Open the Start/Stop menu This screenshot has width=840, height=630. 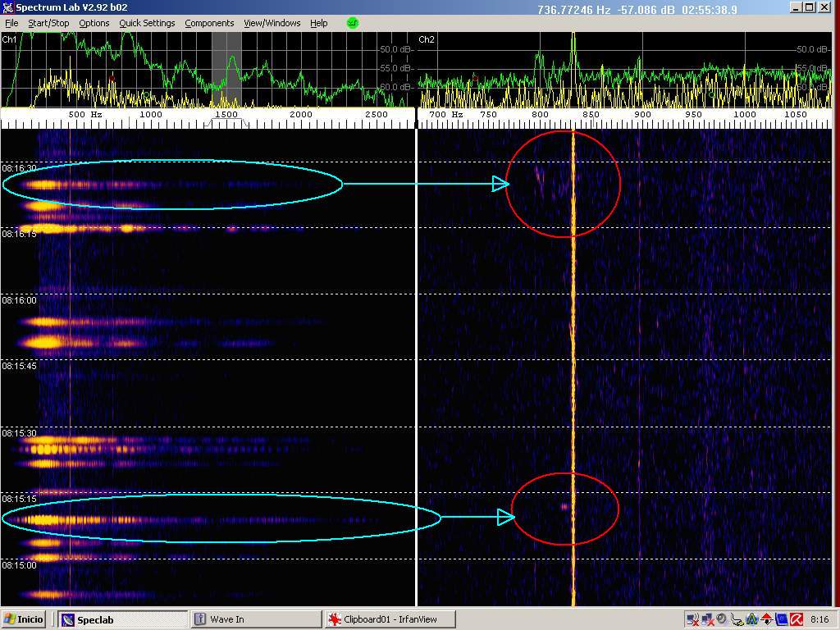pyautogui.click(x=48, y=23)
